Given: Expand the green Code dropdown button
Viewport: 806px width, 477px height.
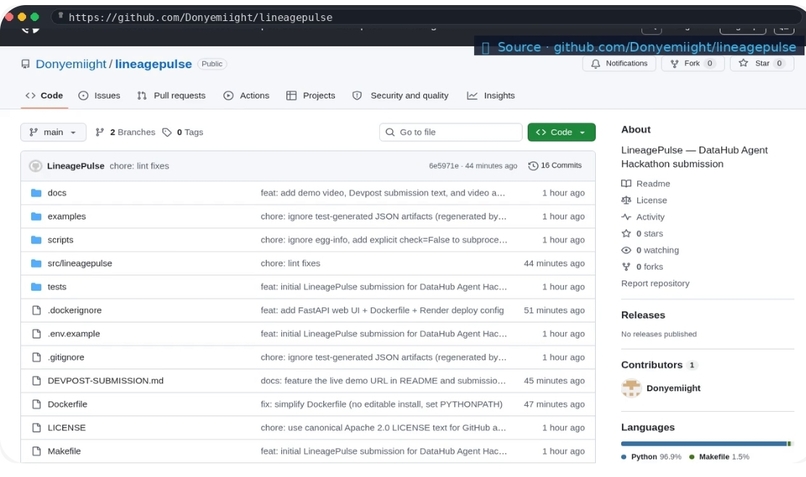Looking at the screenshot, I should [x=561, y=132].
